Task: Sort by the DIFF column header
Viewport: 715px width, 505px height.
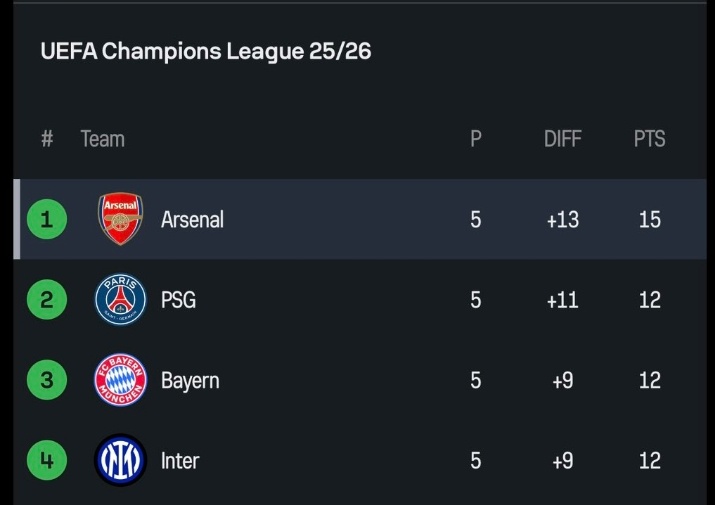Action: [563, 139]
